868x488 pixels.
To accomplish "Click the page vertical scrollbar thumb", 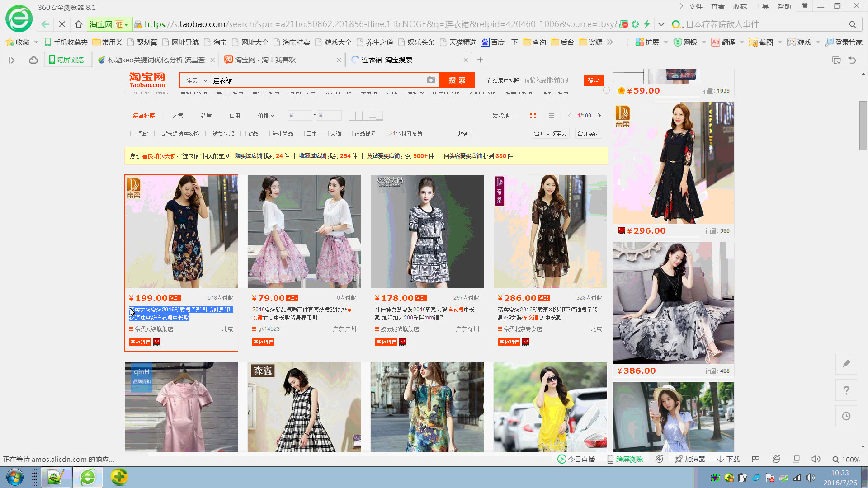I will pyautogui.click(x=863, y=126).
